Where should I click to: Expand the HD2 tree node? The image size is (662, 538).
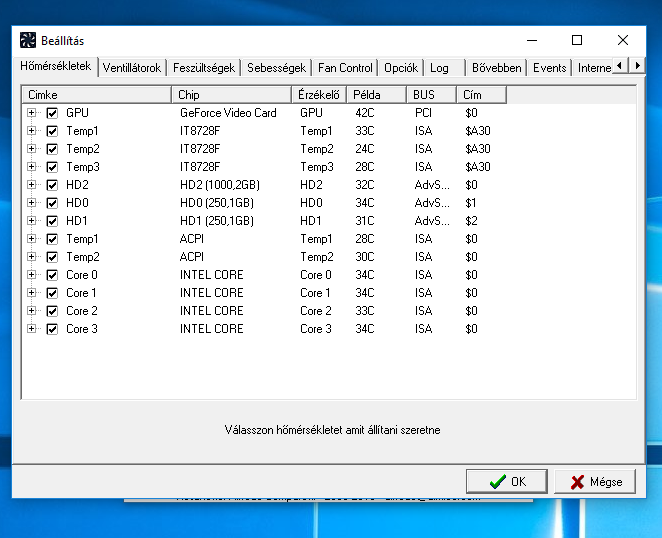coord(31,185)
